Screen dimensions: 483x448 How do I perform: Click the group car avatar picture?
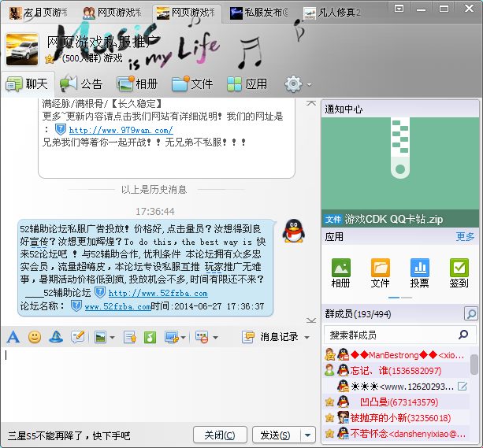pos(22,50)
